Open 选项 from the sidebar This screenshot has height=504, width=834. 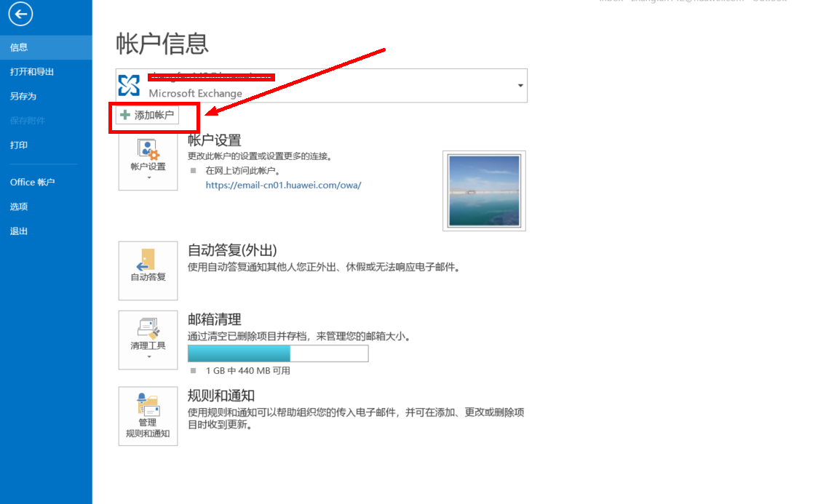click(x=18, y=206)
